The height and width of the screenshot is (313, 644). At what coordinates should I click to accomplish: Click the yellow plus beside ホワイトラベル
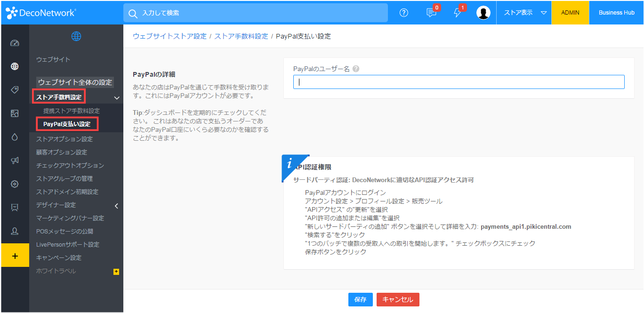point(116,272)
